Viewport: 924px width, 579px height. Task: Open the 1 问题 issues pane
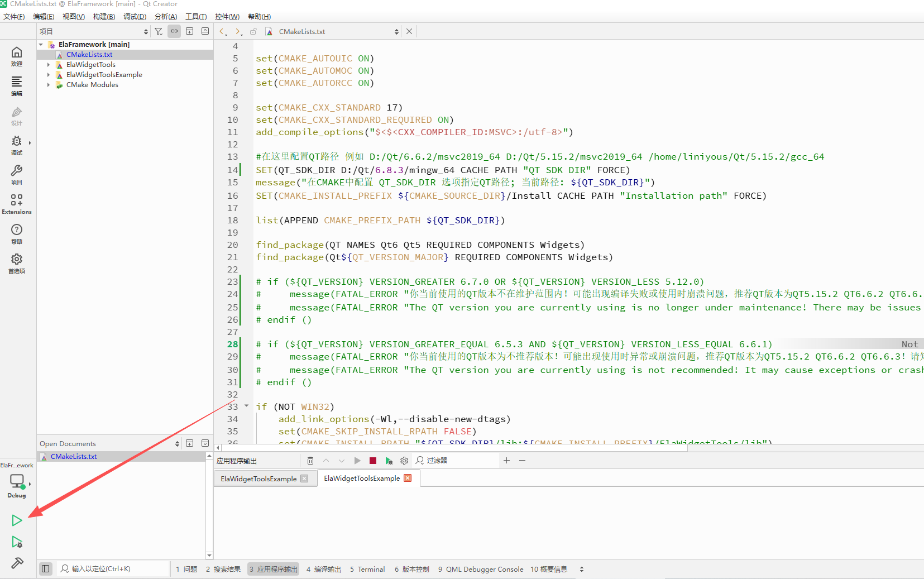point(186,570)
